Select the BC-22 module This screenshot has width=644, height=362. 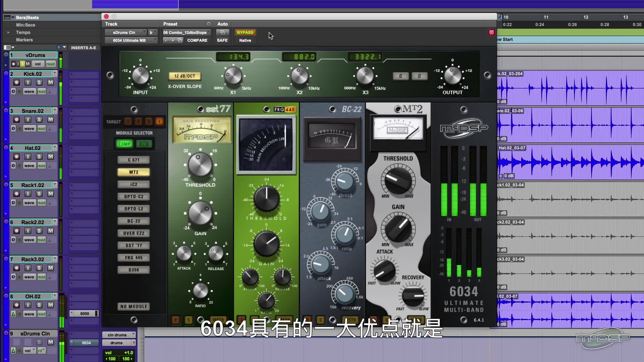(x=133, y=221)
